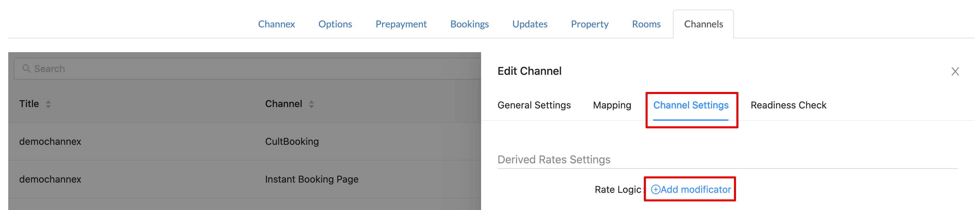The image size is (980, 210).
Task: Focus the Search input field
Action: (247, 69)
